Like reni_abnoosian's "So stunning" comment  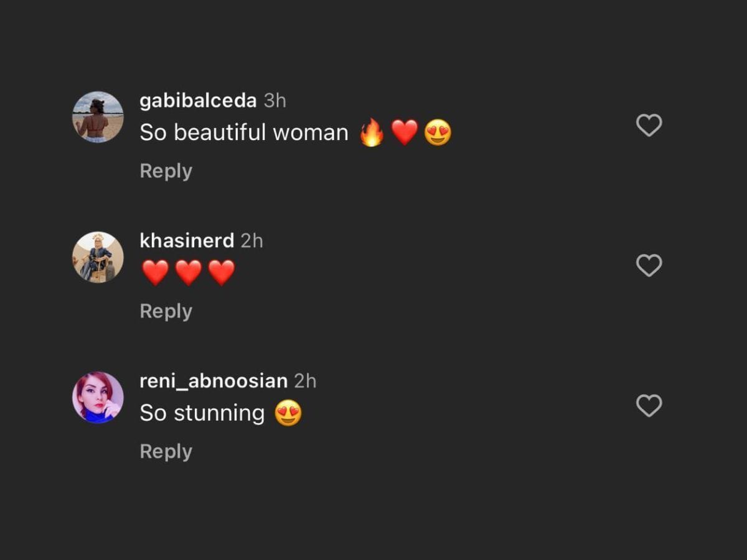coord(649,406)
